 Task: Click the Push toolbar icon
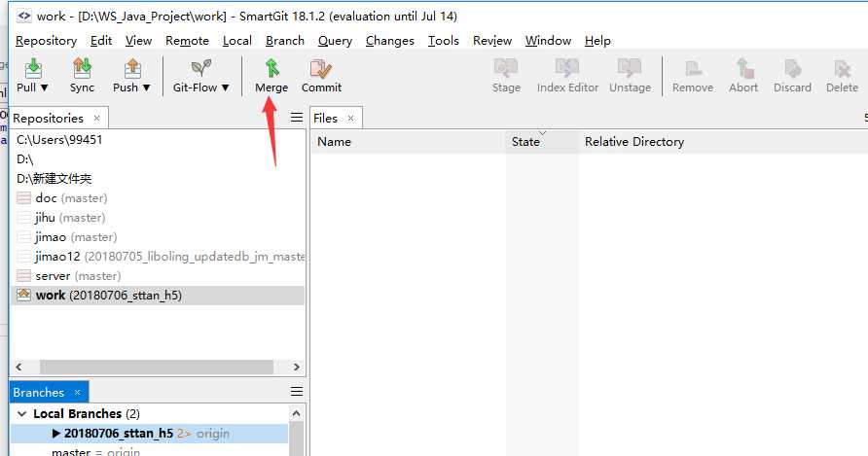(x=132, y=69)
